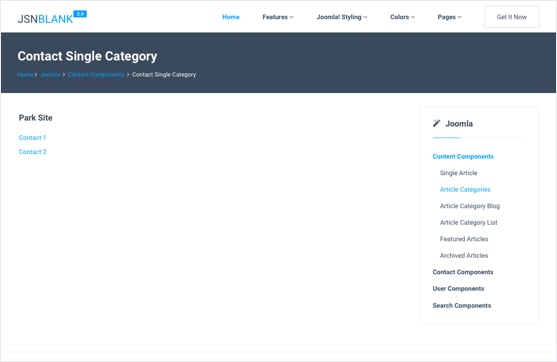The image size is (557, 362).
Task: Select Contact Components in sidebar menu
Action: [x=463, y=272]
